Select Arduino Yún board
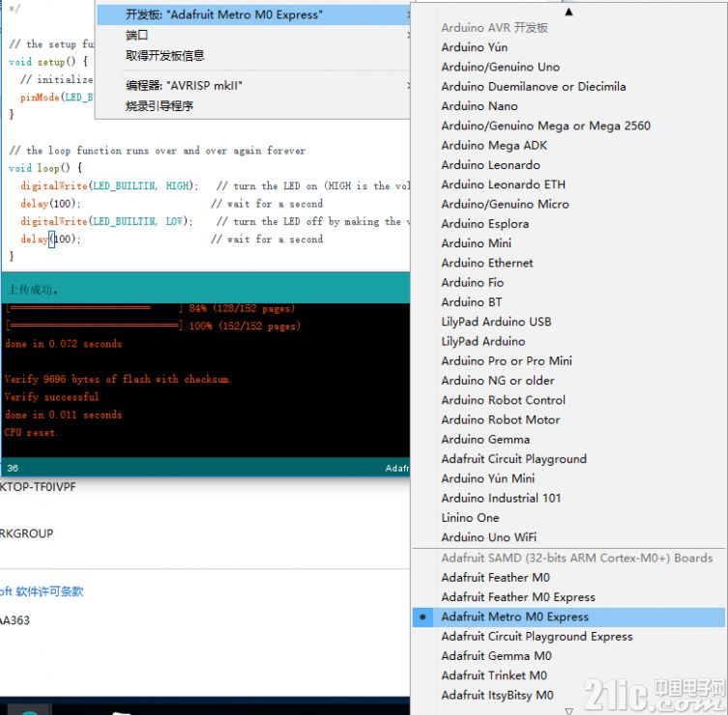The height and width of the screenshot is (715, 728). point(568,47)
